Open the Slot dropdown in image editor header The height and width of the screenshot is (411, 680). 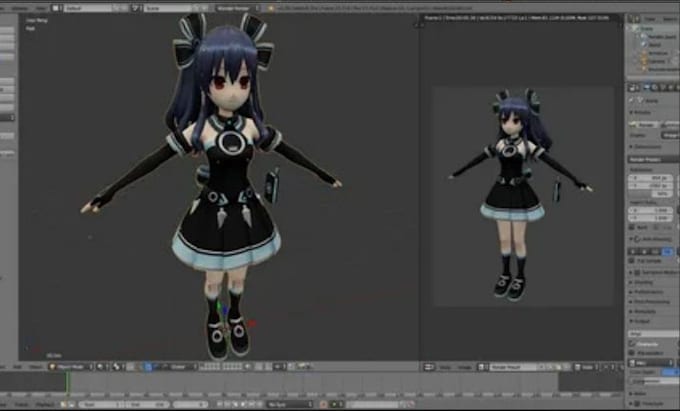coord(591,367)
